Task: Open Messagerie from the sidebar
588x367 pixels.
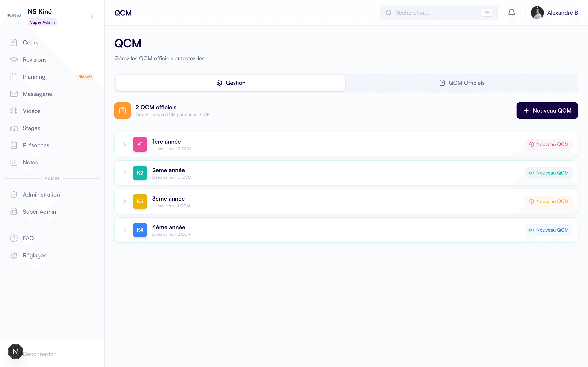Action: (x=37, y=94)
